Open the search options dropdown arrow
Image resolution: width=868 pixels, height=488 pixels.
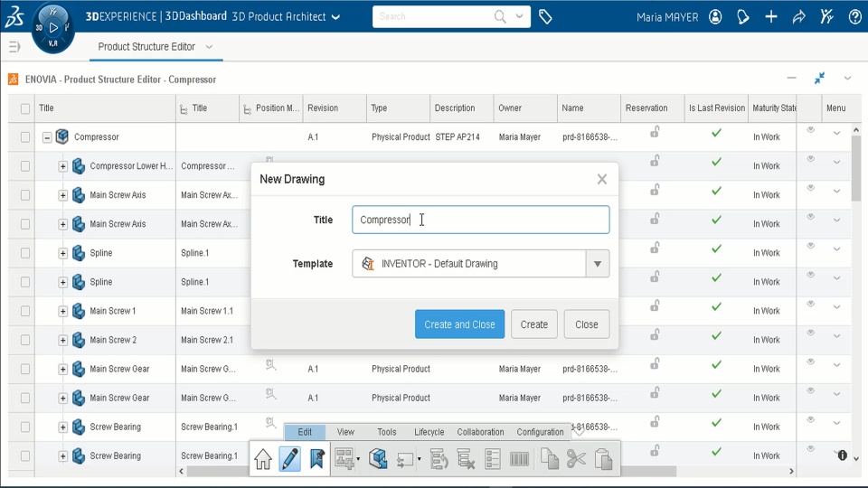(x=519, y=16)
